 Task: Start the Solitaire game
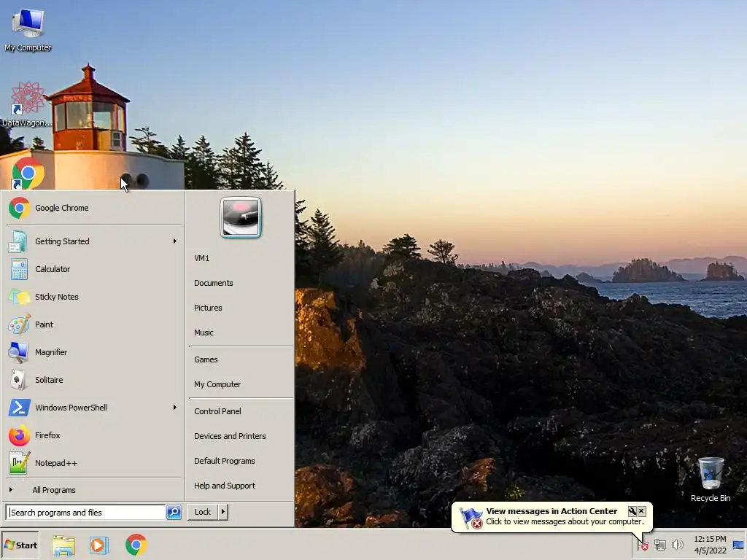[94, 380]
